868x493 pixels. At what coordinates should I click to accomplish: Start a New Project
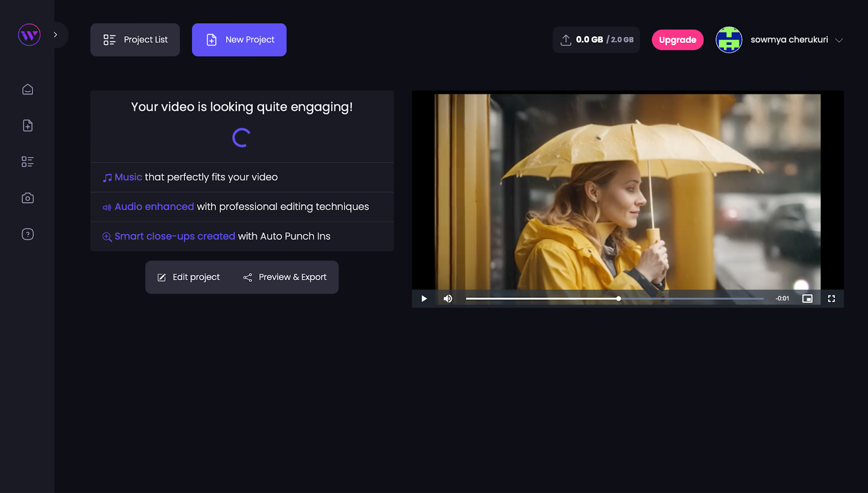(x=239, y=40)
